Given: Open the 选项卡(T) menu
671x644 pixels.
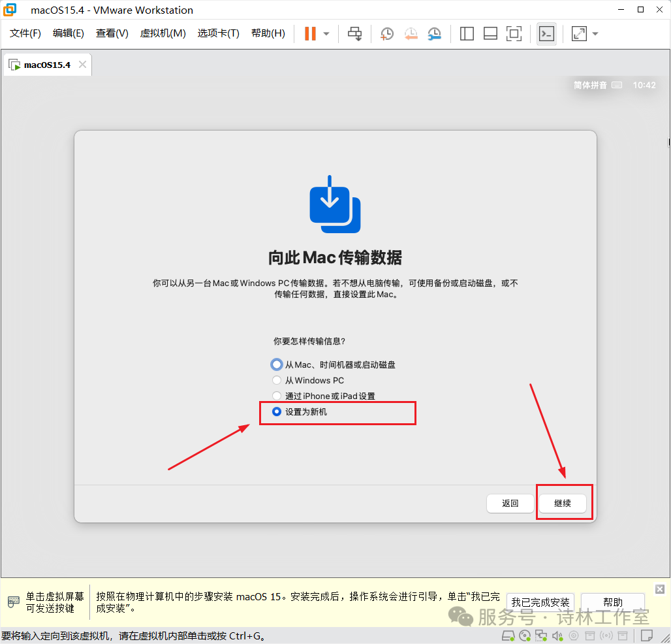Looking at the screenshot, I should click(x=218, y=33).
